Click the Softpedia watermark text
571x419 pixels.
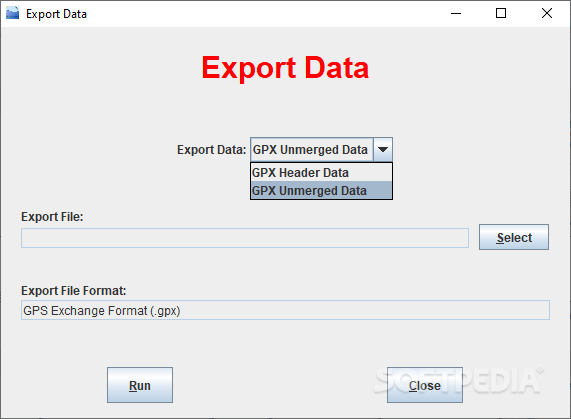457,380
